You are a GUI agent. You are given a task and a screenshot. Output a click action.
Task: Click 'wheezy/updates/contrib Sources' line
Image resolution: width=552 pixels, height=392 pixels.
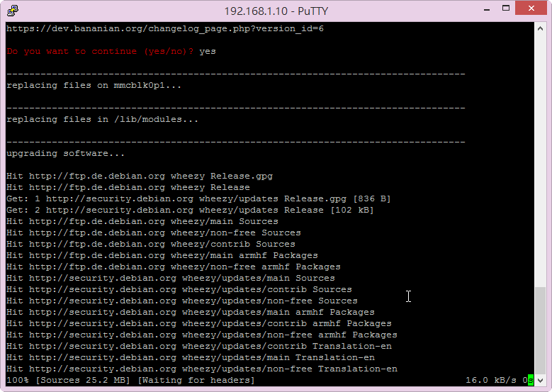[179, 289]
